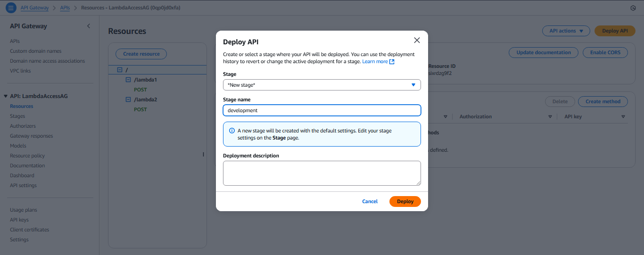The image size is (644, 255).
Task: Click the Update documentation button
Action: click(544, 53)
